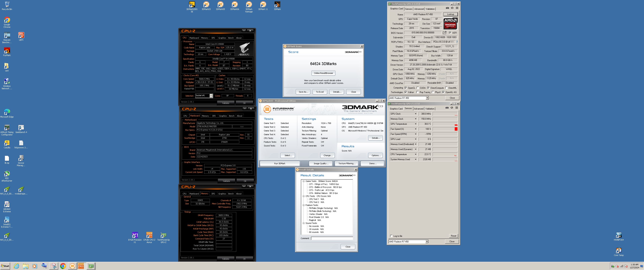Click Validate in the top CPU-Z window
This screenshot has height=270, width=644.
click(226, 103)
